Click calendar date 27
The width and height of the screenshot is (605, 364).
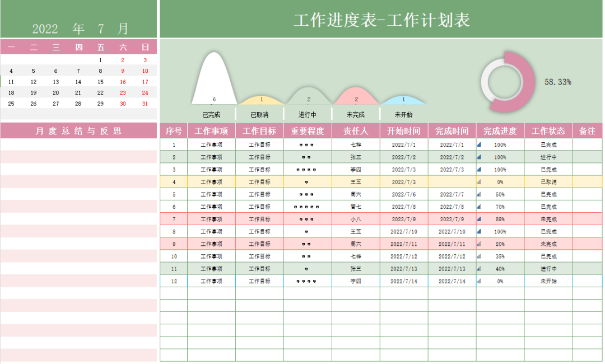coord(56,104)
